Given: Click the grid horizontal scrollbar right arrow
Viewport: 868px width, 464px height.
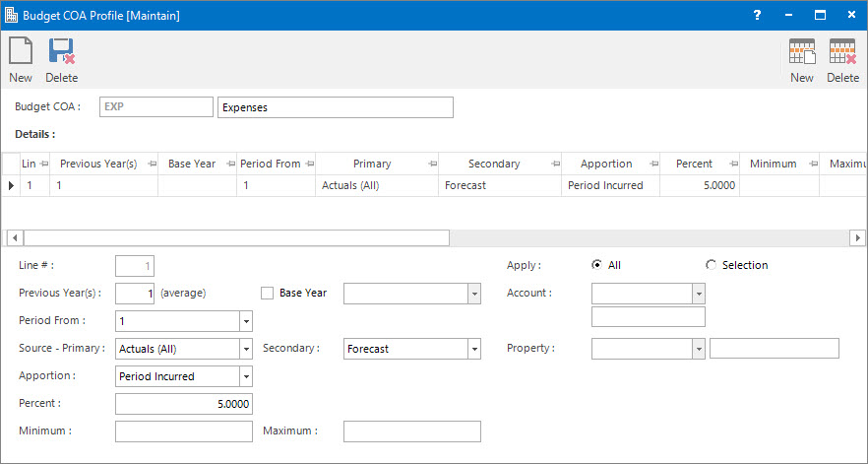Looking at the screenshot, I should tap(857, 237).
